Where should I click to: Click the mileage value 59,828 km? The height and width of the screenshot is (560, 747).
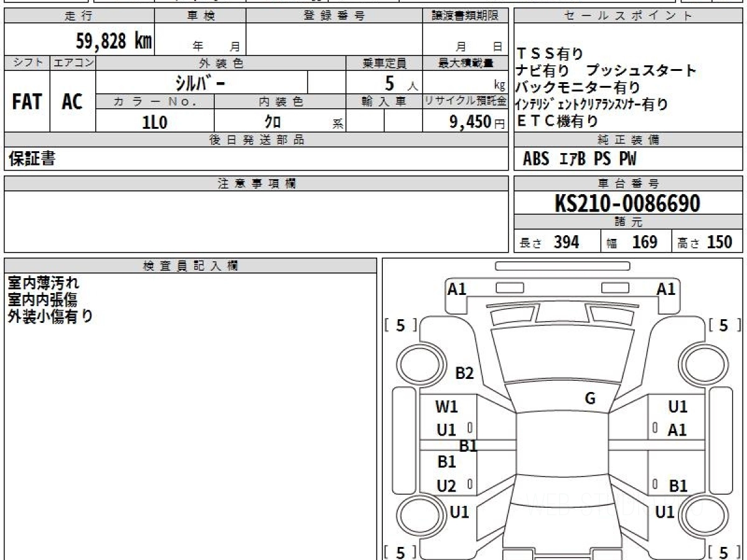113,41
